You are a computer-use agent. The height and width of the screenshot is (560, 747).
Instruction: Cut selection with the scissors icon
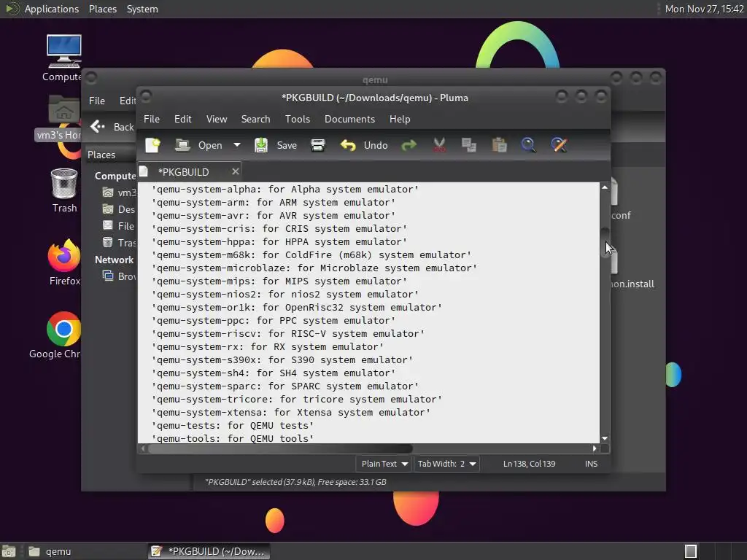pos(439,145)
